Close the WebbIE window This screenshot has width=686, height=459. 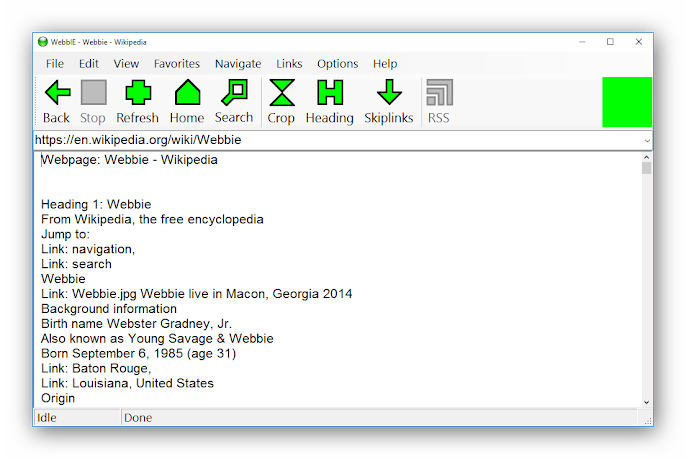[x=639, y=42]
